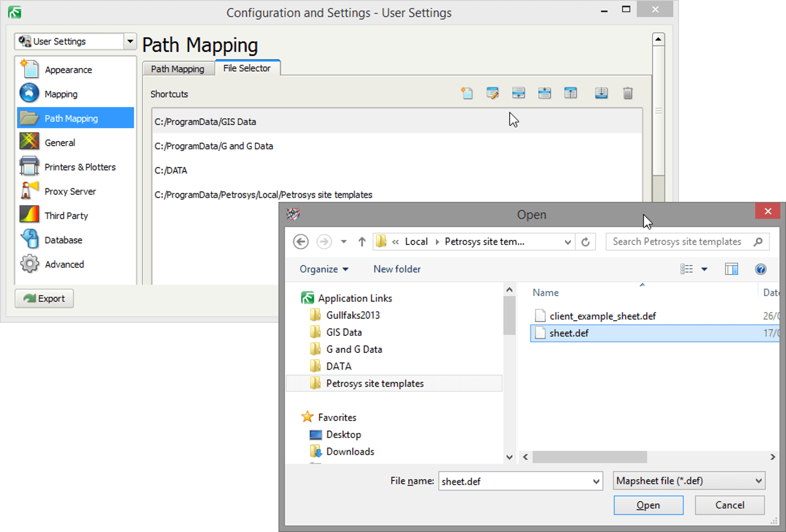Select Downloads under Favorites
The width and height of the screenshot is (786, 532).
350,452
